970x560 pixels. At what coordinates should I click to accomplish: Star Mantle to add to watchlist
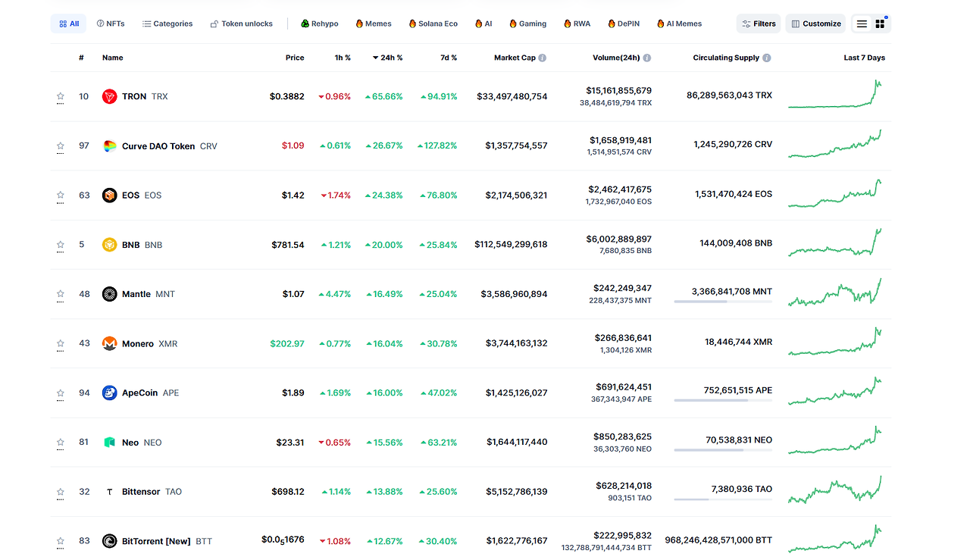(x=61, y=294)
